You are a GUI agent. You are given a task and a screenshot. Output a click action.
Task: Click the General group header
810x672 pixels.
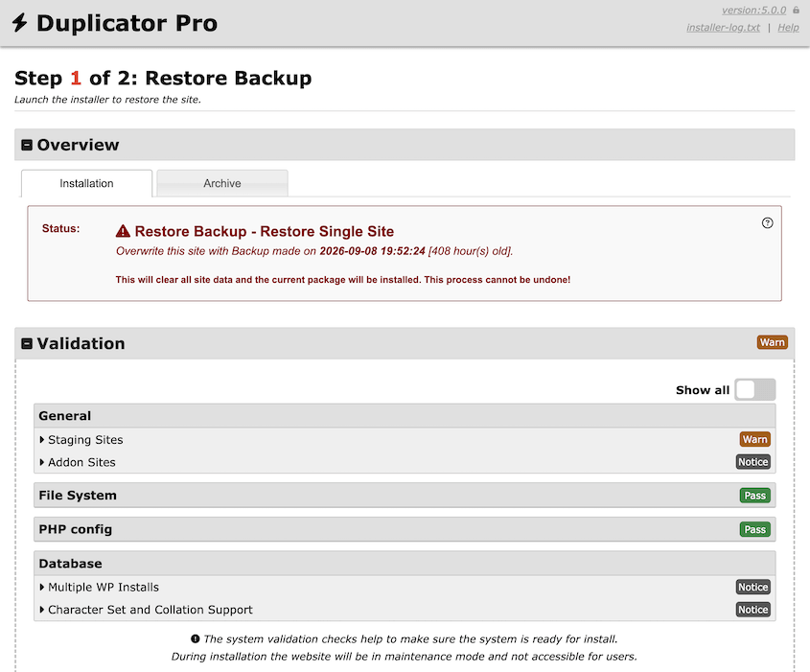pyautogui.click(x=405, y=416)
